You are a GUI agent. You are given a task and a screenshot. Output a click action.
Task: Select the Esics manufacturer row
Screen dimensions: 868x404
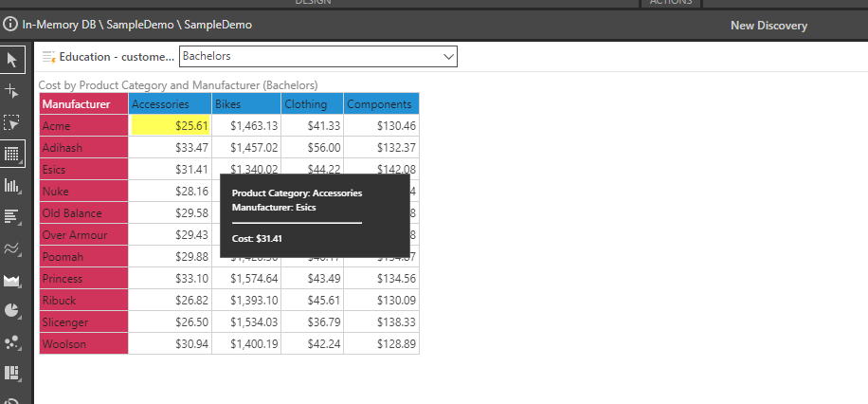point(84,170)
